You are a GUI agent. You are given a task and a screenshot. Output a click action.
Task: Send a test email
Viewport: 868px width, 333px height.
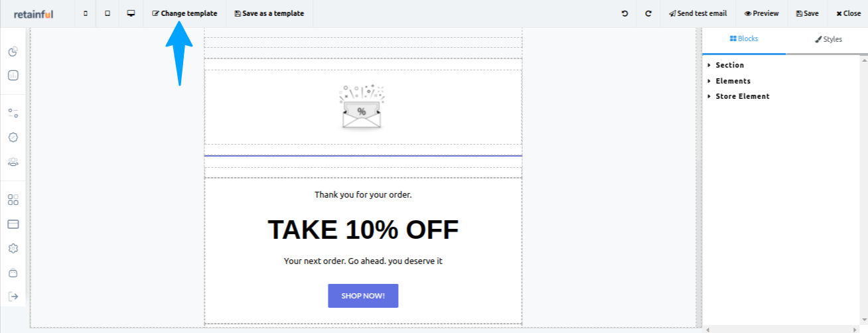[697, 13]
